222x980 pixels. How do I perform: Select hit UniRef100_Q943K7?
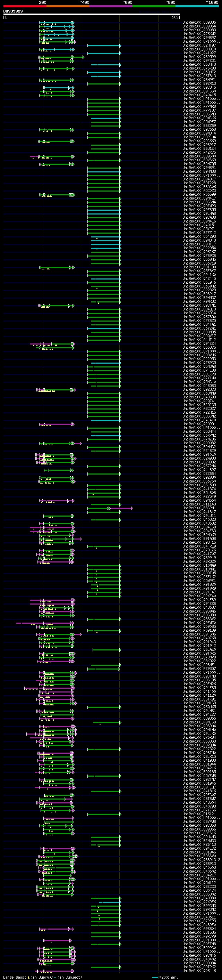(x=199, y=179)
